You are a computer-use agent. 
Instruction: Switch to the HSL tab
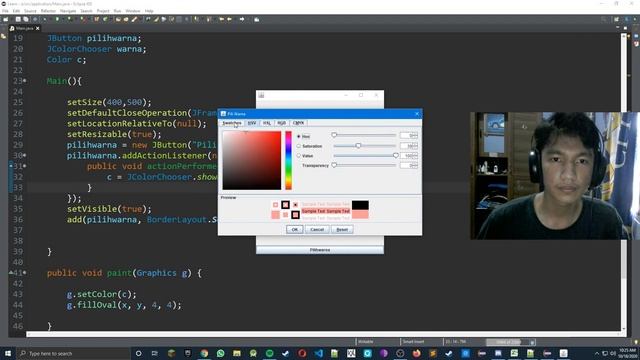coord(267,123)
